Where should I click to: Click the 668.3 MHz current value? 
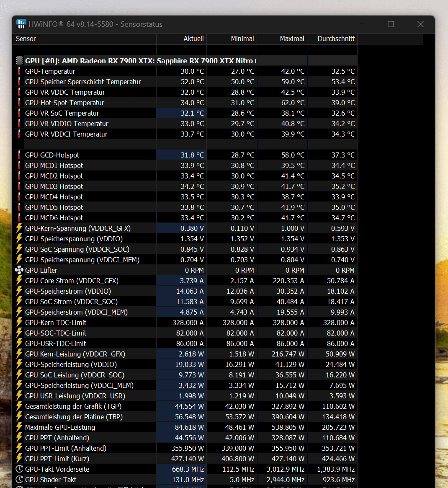coord(188,469)
